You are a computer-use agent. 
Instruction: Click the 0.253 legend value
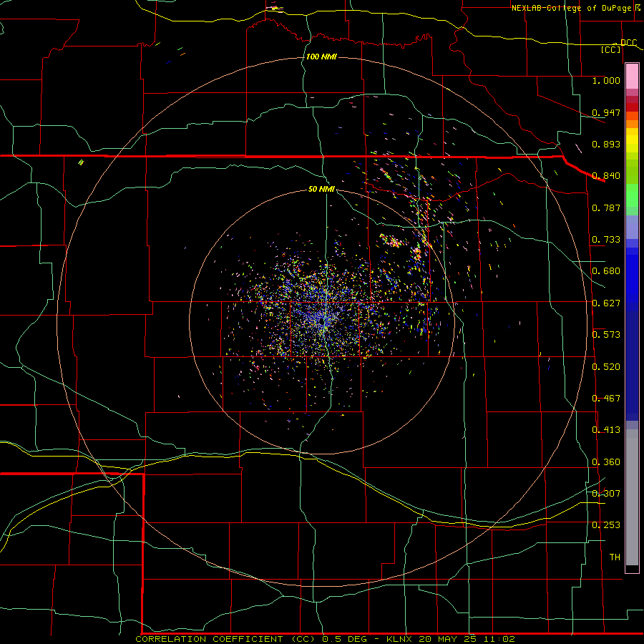click(x=606, y=525)
